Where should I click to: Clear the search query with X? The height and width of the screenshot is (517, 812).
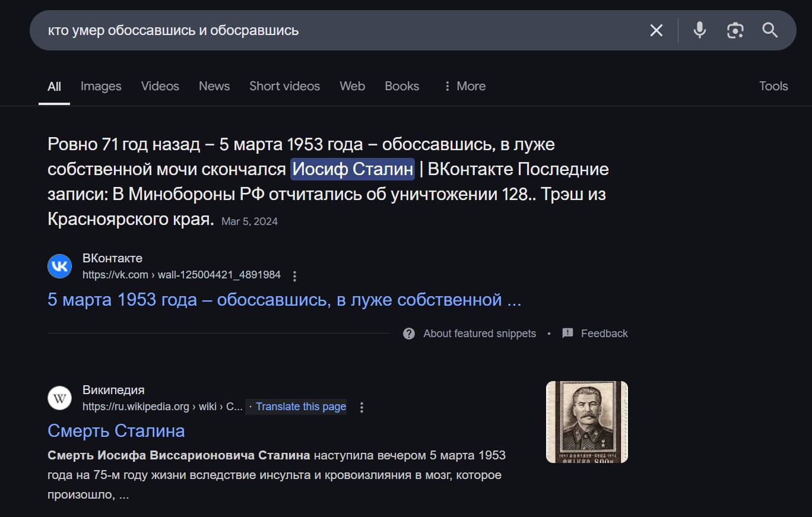(656, 30)
